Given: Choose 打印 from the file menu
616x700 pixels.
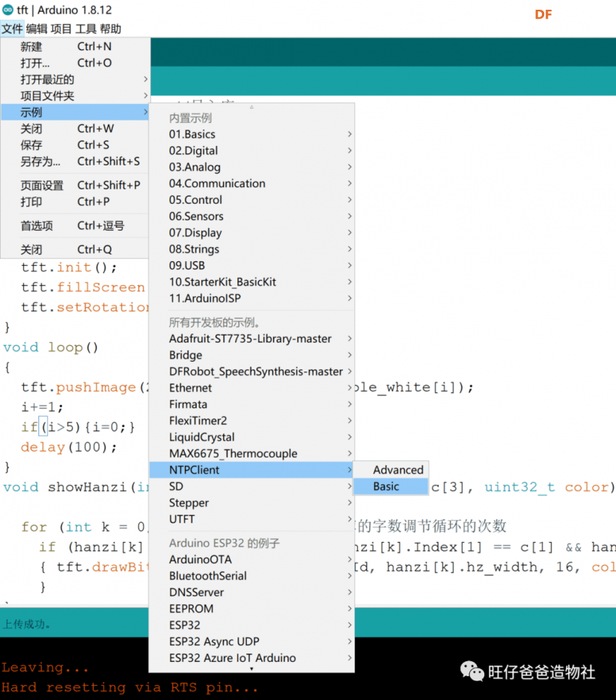Looking at the screenshot, I should click(75, 202).
